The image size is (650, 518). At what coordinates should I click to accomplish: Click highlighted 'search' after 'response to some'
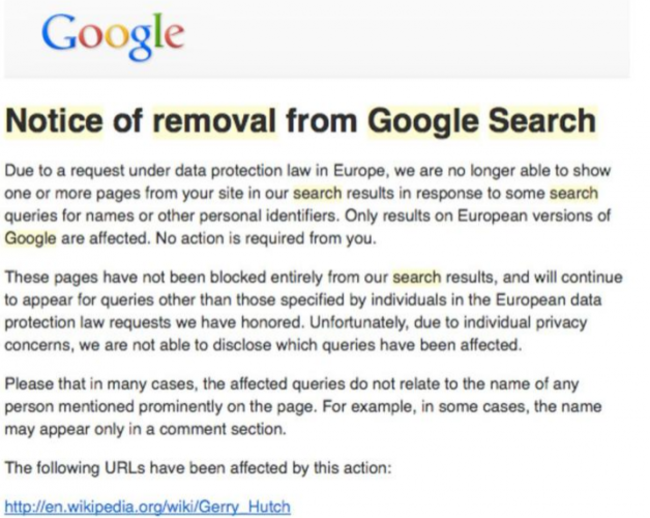tap(574, 194)
